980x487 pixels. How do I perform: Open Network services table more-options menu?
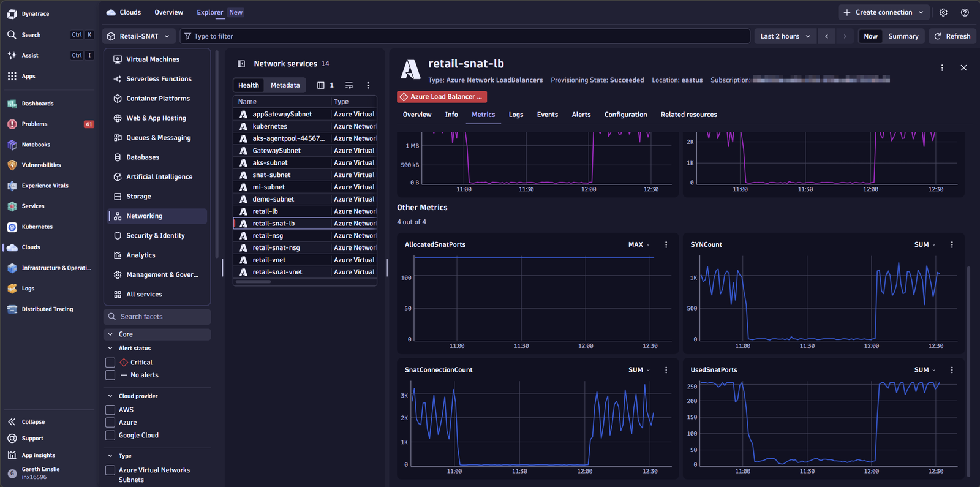click(x=368, y=85)
